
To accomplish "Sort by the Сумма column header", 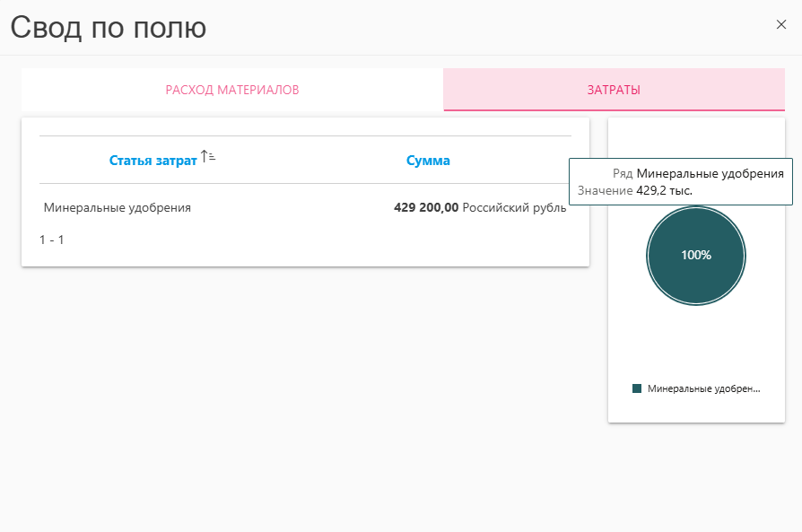I will (x=428, y=161).
